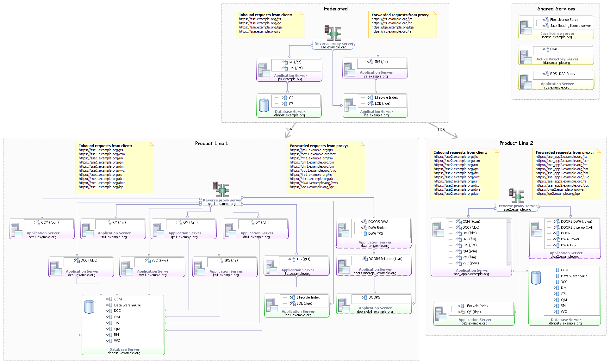The height and width of the screenshot is (364, 610).
Task: Click the rm1.example.org server icon
Action: [88, 231]
